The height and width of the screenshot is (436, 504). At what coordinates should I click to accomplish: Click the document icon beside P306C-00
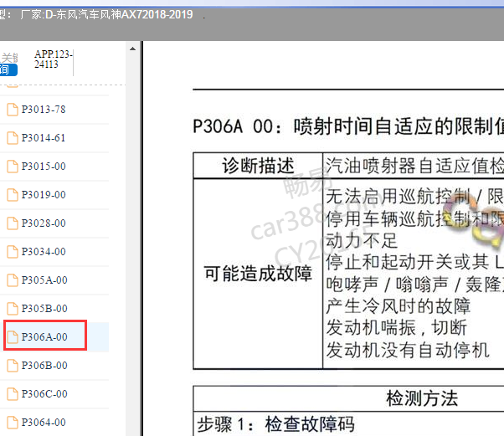(13, 394)
